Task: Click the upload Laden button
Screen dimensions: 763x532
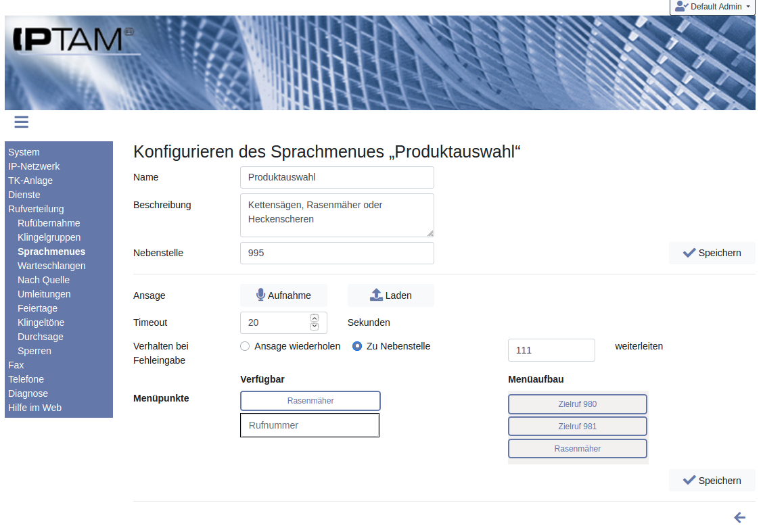Action: (x=390, y=295)
